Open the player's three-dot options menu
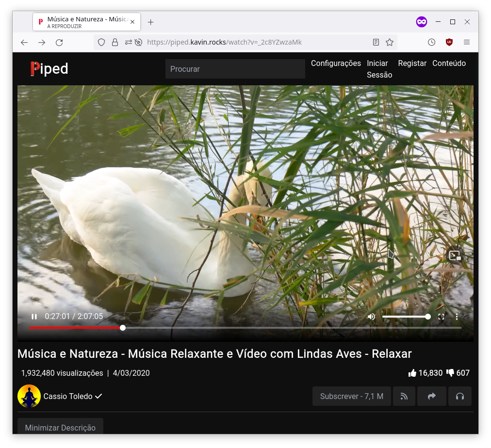This screenshot has width=491, height=448. [457, 317]
